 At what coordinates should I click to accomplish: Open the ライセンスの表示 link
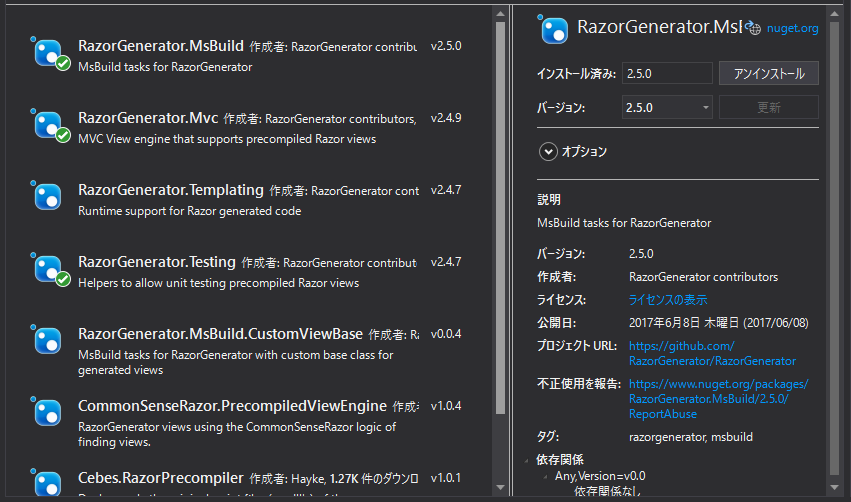pyautogui.click(x=668, y=300)
